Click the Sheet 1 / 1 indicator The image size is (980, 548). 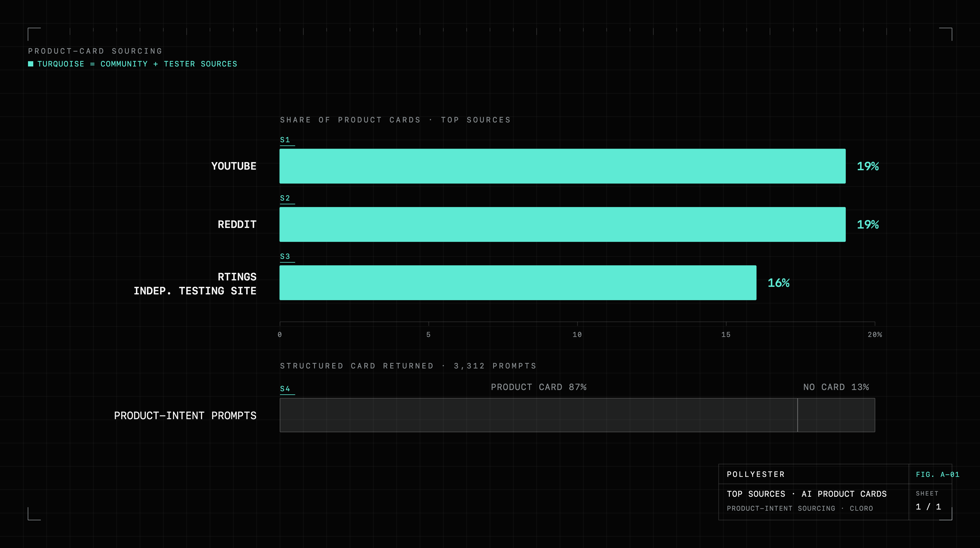928,502
